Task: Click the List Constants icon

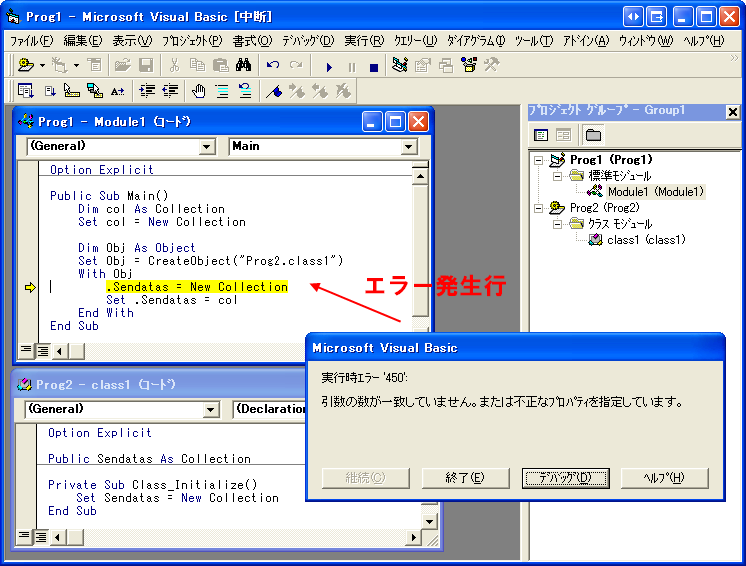Action: click(x=49, y=90)
